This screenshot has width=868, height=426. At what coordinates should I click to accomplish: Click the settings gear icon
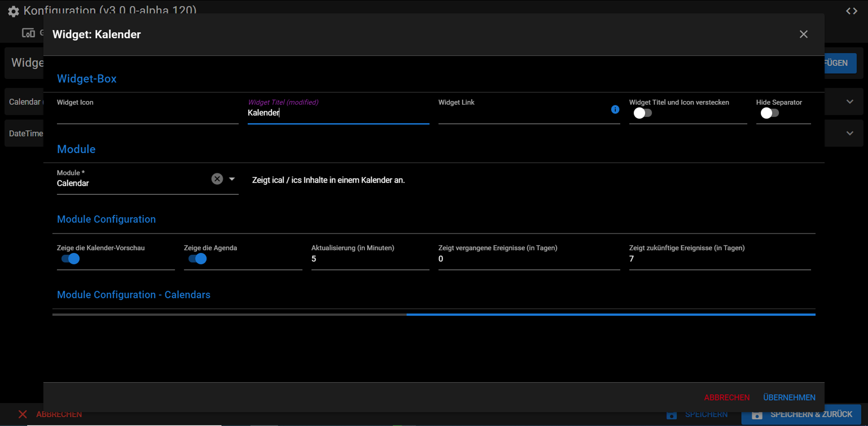(13, 11)
